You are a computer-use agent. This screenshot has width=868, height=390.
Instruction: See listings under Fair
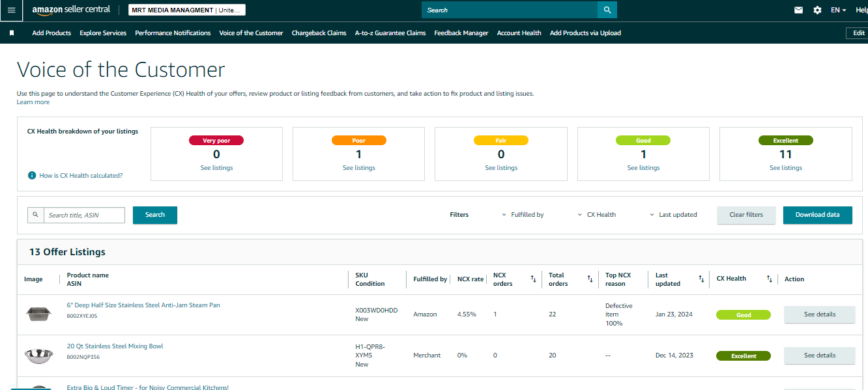(x=501, y=168)
